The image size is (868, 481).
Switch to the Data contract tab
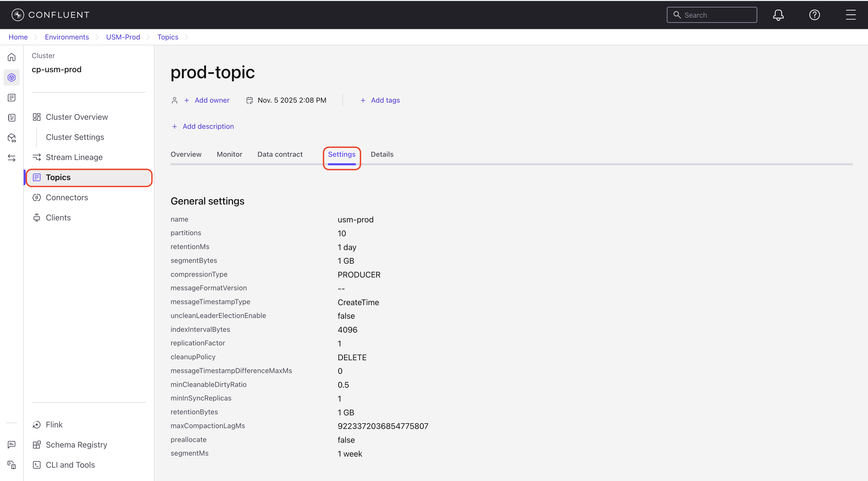click(280, 154)
